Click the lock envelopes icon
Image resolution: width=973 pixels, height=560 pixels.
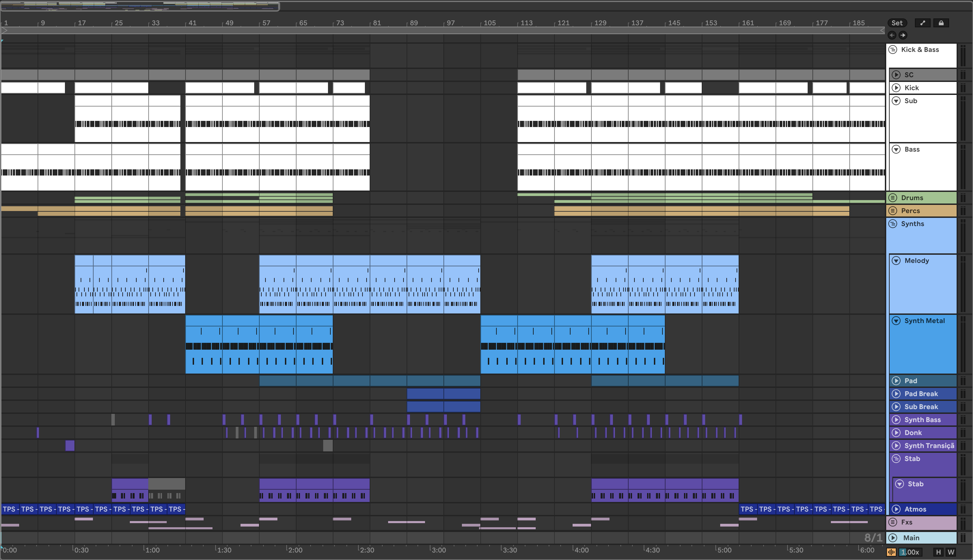pyautogui.click(x=941, y=23)
